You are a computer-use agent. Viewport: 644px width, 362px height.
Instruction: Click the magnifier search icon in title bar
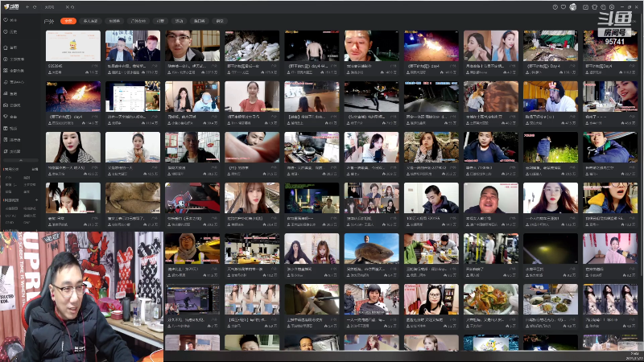(x=72, y=7)
